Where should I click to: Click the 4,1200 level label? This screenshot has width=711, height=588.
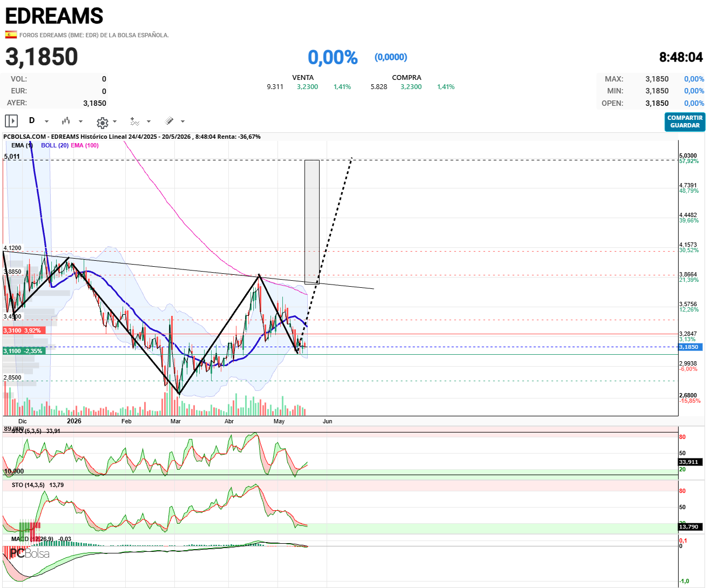(12, 248)
